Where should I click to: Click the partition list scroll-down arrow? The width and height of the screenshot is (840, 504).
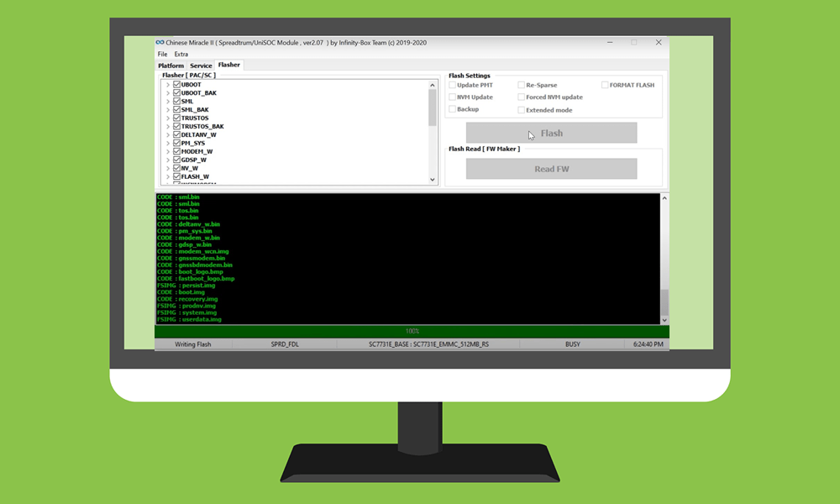point(433,180)
